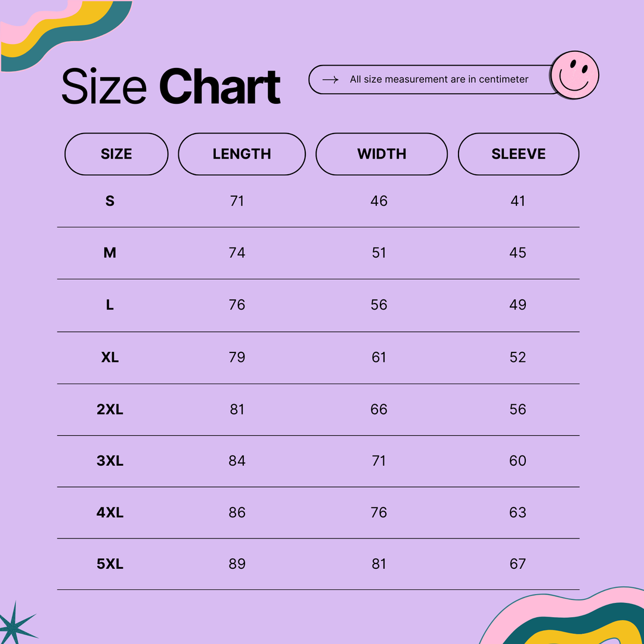Click the wavy rainbow decoration at bottom-right
This screenshot has width=644, height=644.
572,620
